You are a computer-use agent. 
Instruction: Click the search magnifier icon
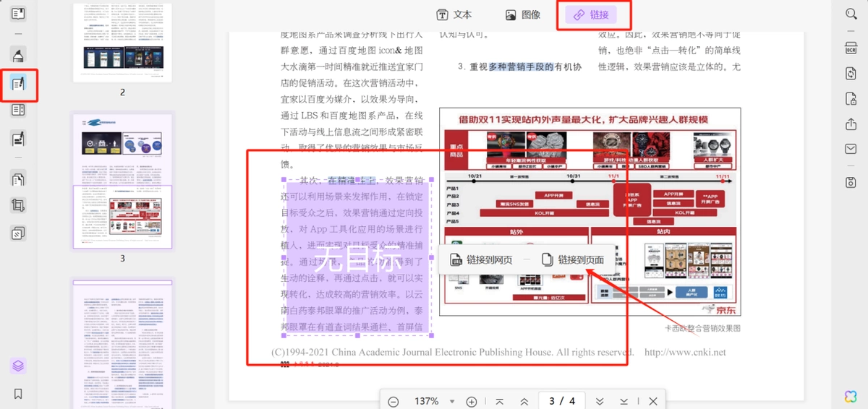pos(851,14)
